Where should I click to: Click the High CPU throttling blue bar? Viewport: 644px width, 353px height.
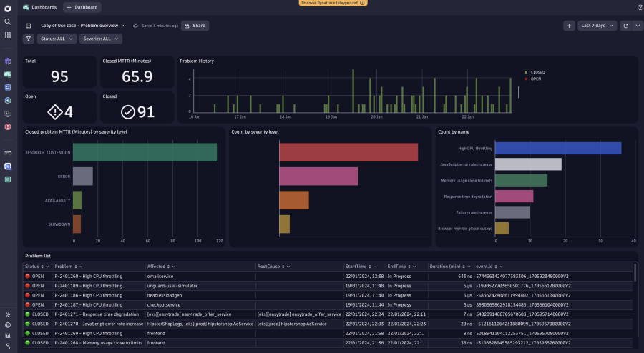click(558, 148)
